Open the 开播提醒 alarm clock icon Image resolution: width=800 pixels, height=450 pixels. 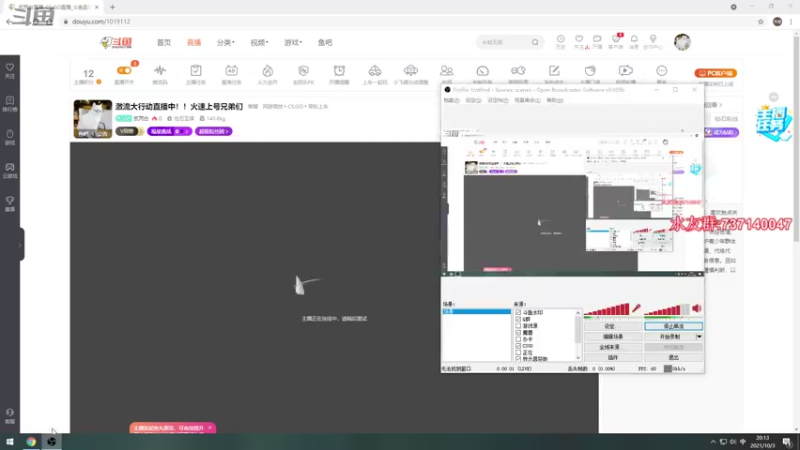coord(339,70)
